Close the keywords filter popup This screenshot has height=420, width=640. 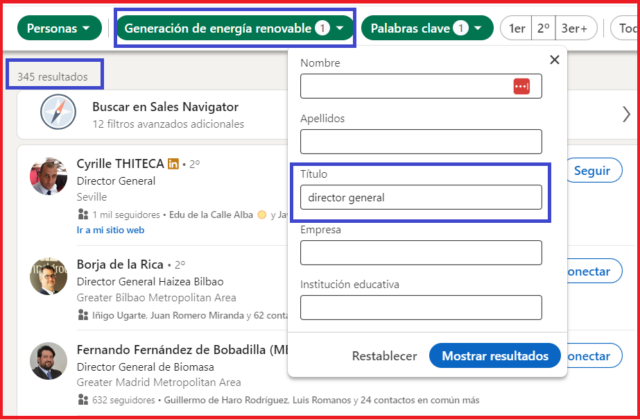tap(554, 60)
